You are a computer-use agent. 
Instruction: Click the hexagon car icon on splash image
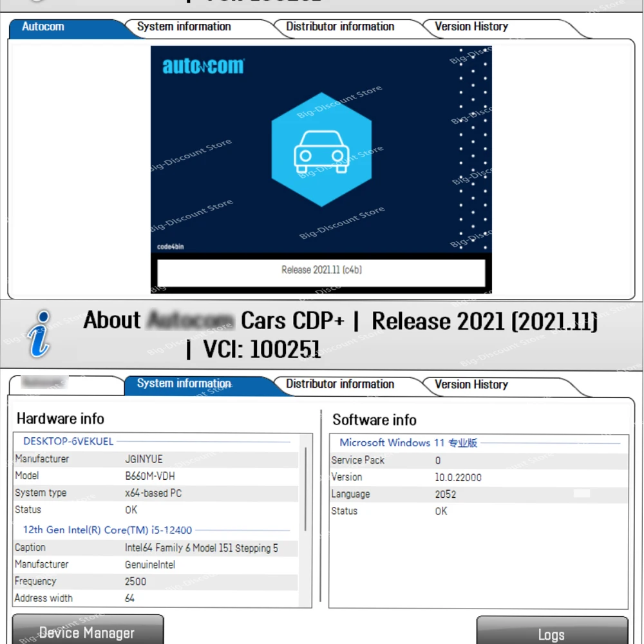click(321, 149)
